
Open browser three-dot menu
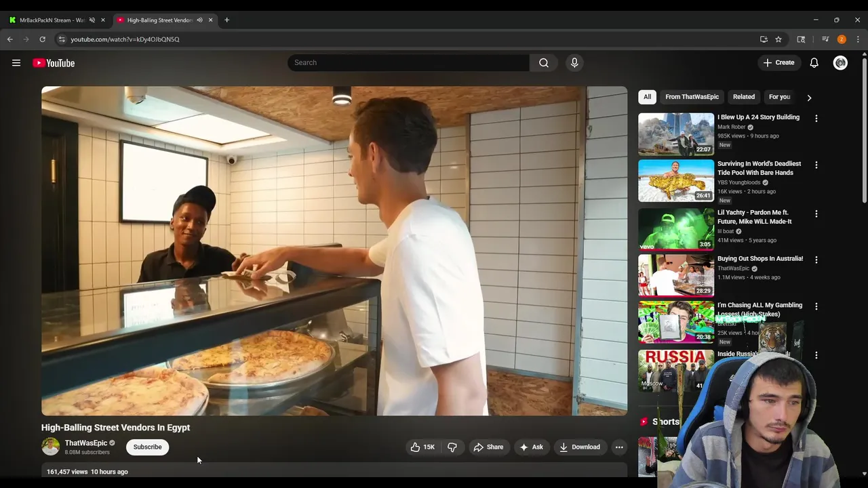point(858,39)
